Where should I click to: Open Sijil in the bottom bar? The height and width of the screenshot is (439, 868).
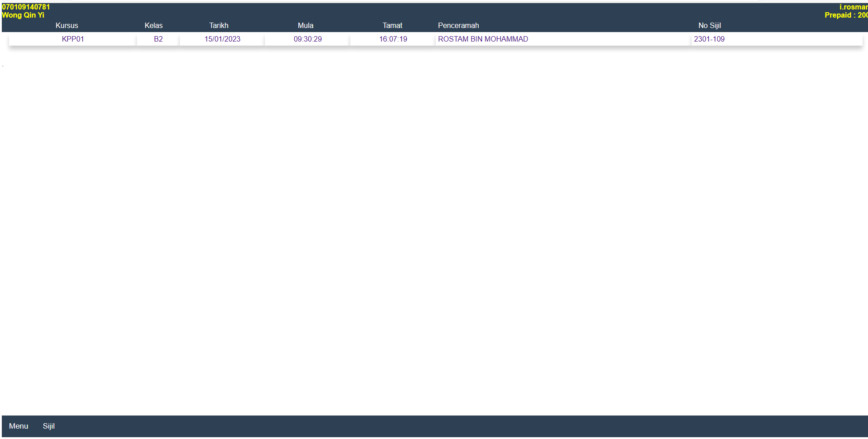(x=49, y=426)
